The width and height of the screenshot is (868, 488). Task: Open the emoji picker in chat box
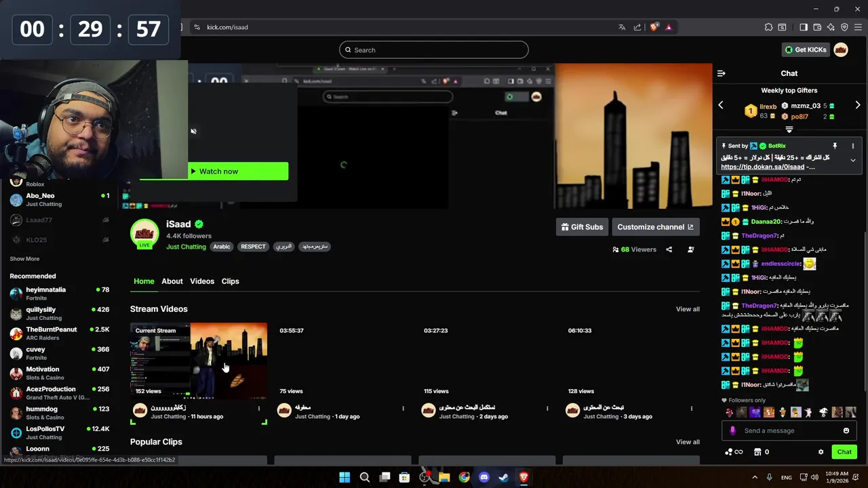[x=846, y=430]
